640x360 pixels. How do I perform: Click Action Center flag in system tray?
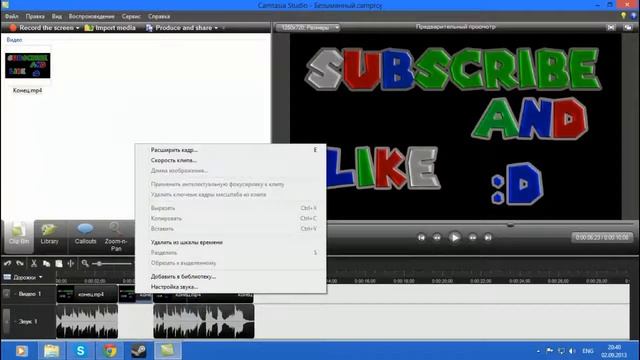[x=550, y=351]
